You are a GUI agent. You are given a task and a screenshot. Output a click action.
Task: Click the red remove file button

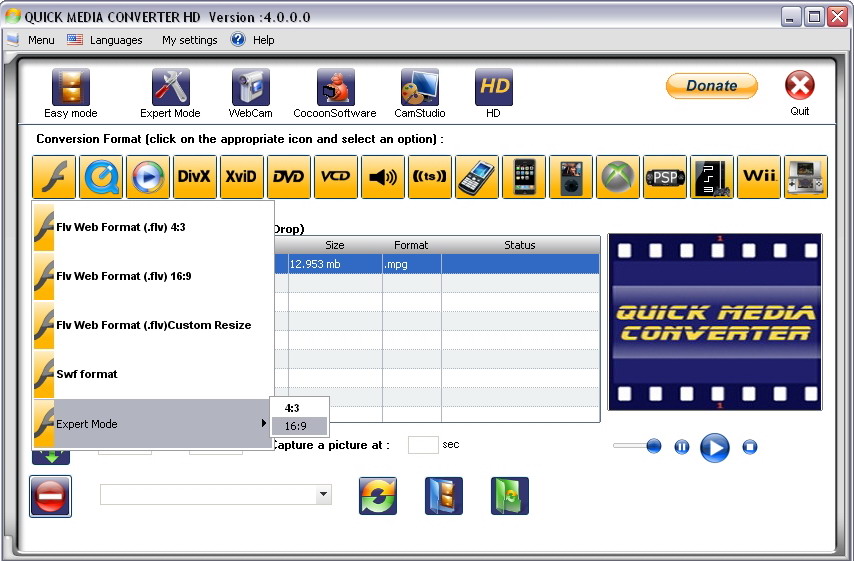(50, 496)
